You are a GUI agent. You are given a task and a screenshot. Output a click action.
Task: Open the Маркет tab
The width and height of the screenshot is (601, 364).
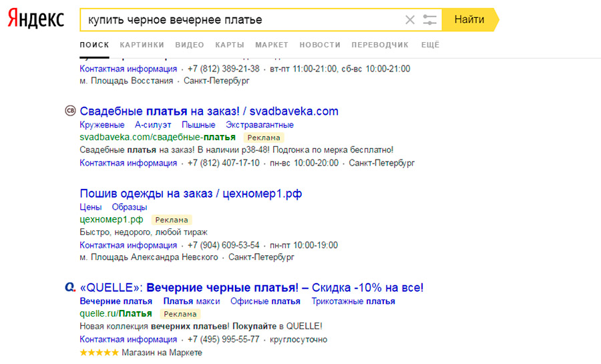tap(272, 45)
